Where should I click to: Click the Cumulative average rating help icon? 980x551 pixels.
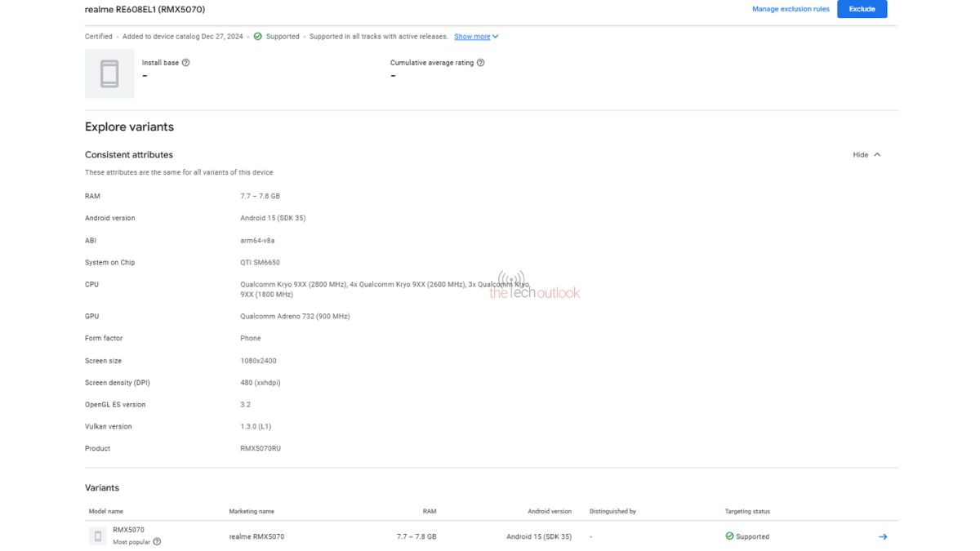click(x=481, y=62)
